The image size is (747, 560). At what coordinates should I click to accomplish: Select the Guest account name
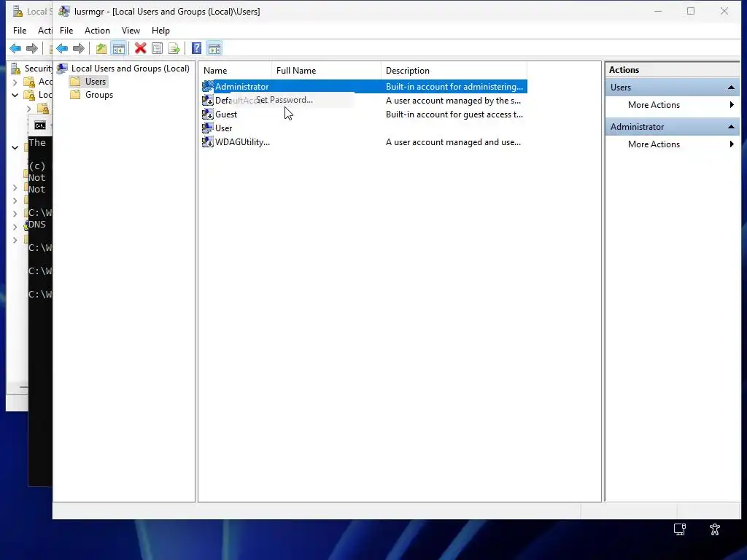coord(226,114)
